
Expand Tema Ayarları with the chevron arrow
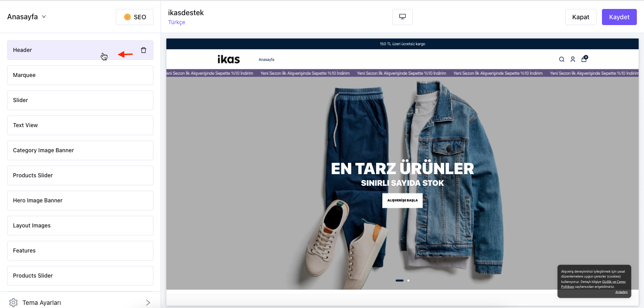148,303
